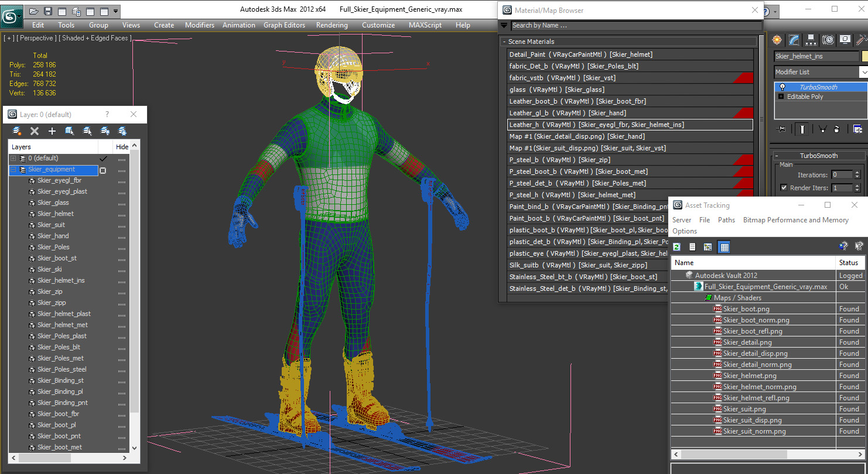Open the quick access toolbar customize dropdown
Image resolution: width=868 pixels, height=474 pixels.
point(115,11)
